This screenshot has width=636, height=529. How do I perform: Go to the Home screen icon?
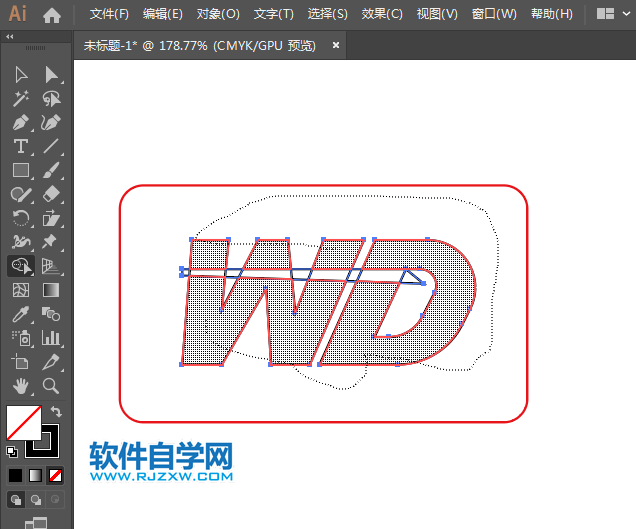[52, 15]
